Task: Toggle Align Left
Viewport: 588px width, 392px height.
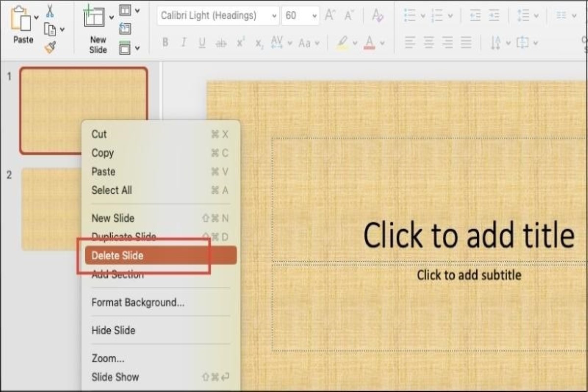Action: [x=410, y=43]
